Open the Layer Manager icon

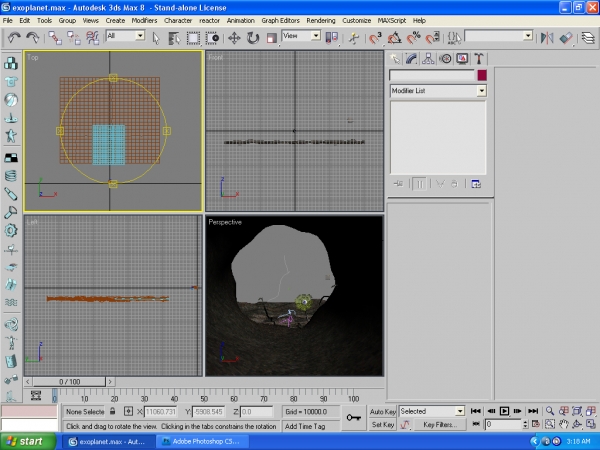pyautogui.click(x=588, y=38)
